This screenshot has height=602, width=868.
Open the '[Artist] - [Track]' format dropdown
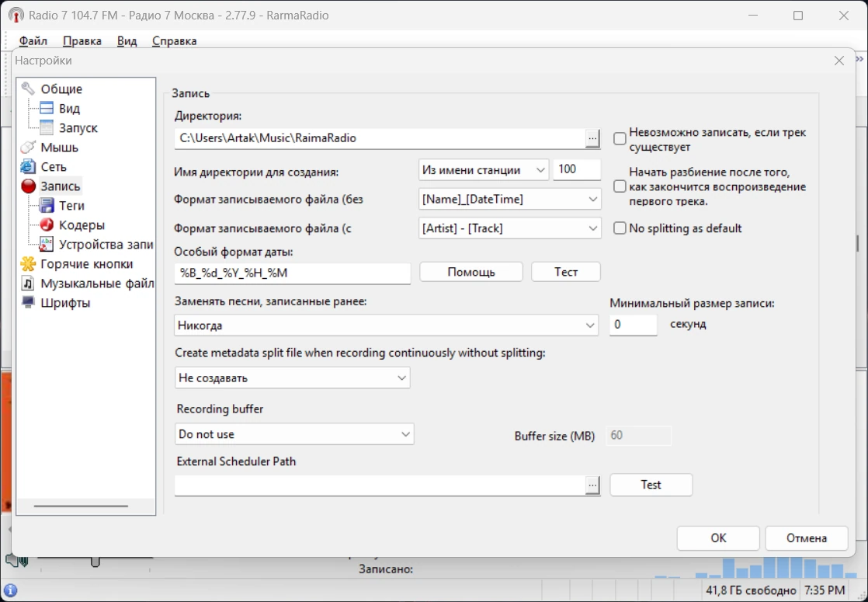click(x=510, y=228)
